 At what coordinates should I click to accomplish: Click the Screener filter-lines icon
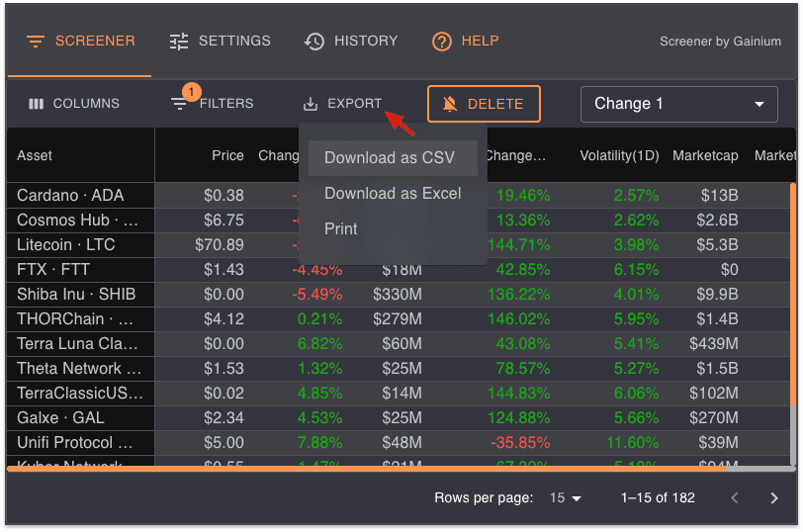pos(36,42)
